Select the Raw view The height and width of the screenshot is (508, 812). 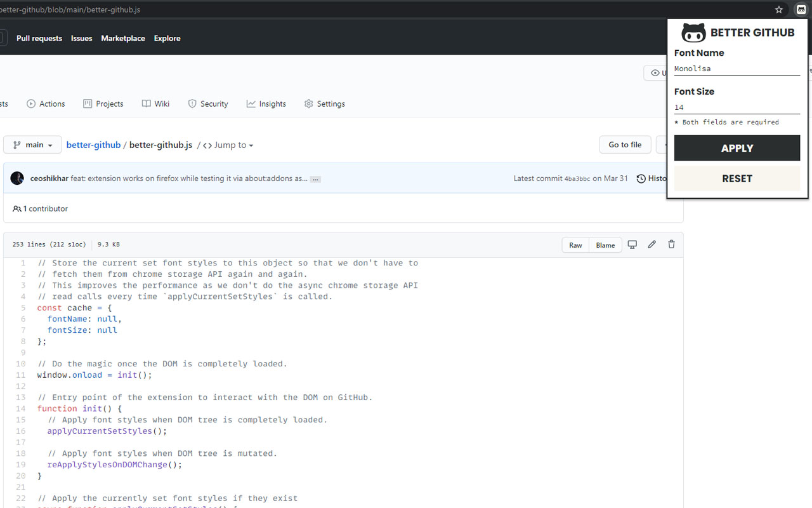coord(575,244)
